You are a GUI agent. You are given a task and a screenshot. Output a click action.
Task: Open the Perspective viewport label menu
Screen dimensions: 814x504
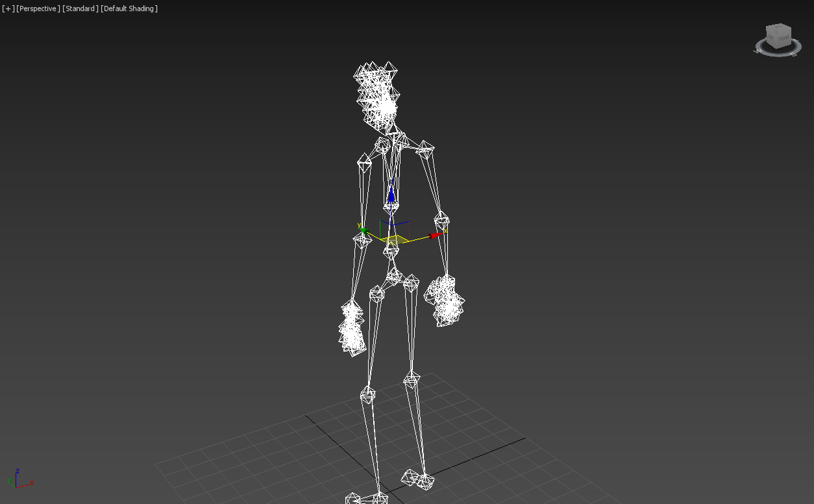[38, 8]
